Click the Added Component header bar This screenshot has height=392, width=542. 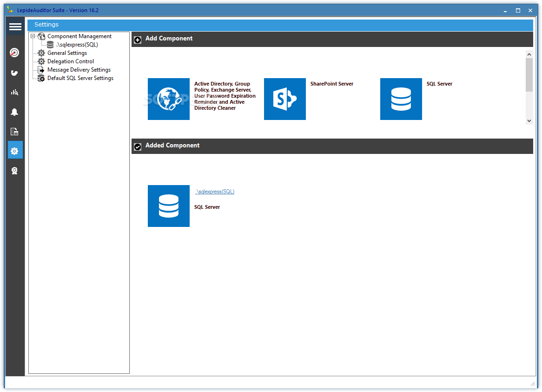[x=332, y=146]
